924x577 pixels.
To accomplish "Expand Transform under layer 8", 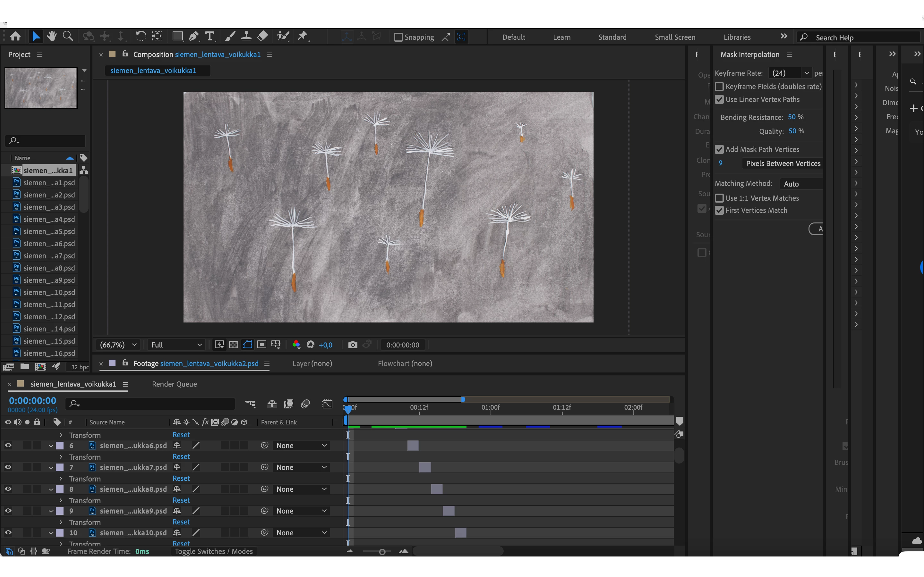I will 61,500.
